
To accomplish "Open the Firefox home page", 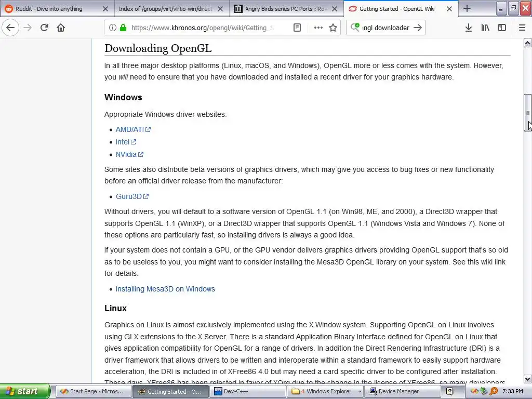I will (x=61, y=28).
